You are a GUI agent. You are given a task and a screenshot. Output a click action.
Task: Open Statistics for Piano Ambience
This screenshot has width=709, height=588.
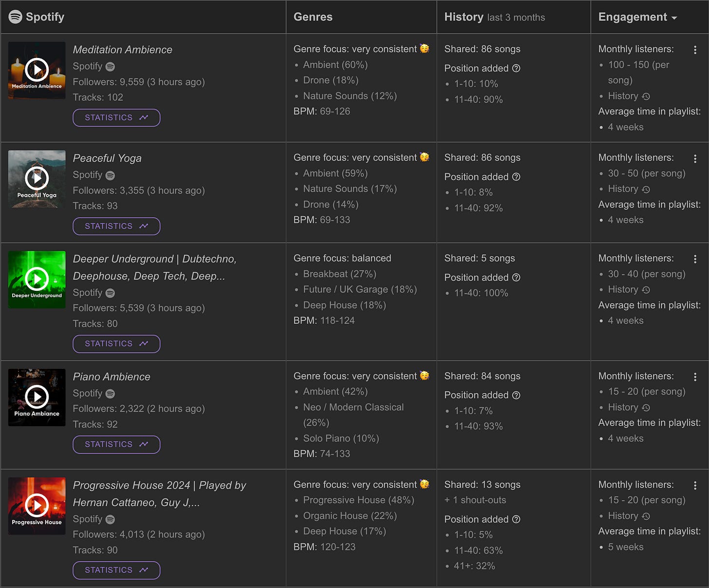coord(116,444)
